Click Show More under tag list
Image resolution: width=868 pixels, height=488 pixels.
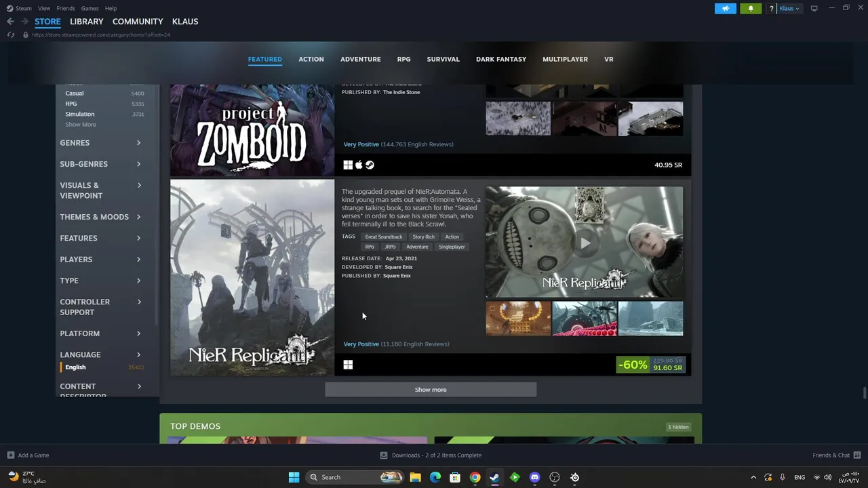(81, 125)
